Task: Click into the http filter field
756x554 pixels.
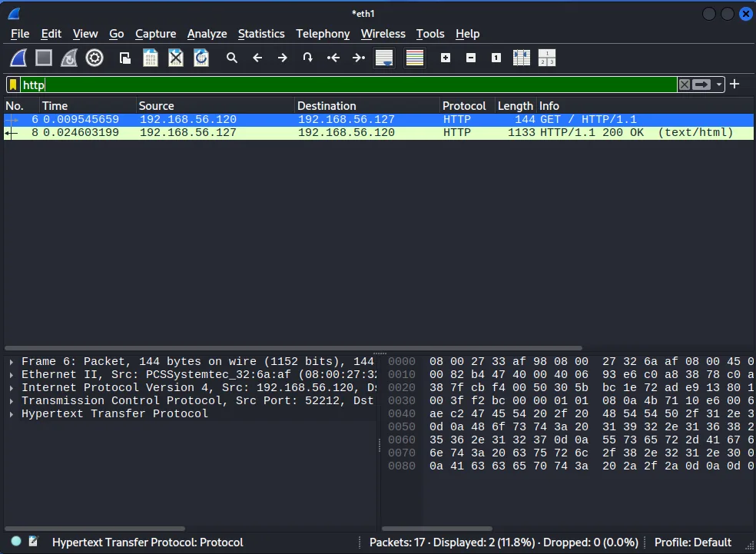Action: (349, 85)
